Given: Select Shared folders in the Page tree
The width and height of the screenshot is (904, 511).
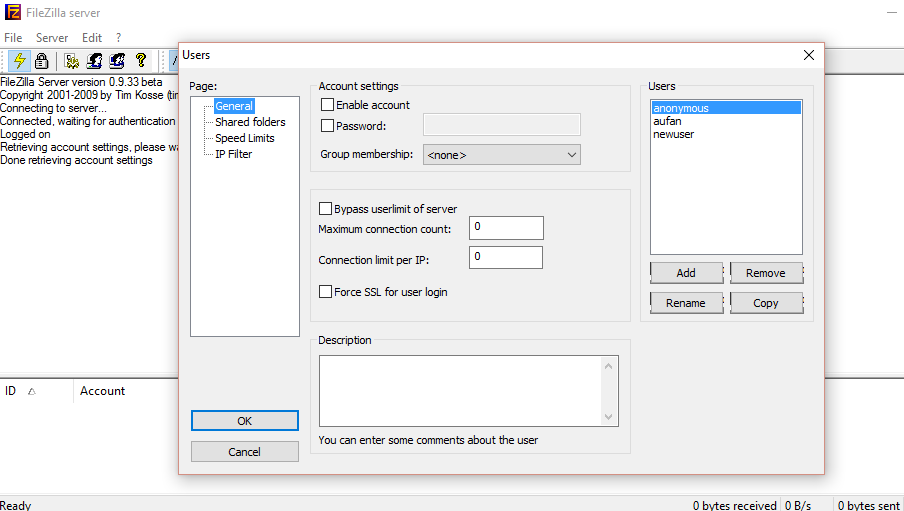Looking at the screenshot, I should point(250,122).
